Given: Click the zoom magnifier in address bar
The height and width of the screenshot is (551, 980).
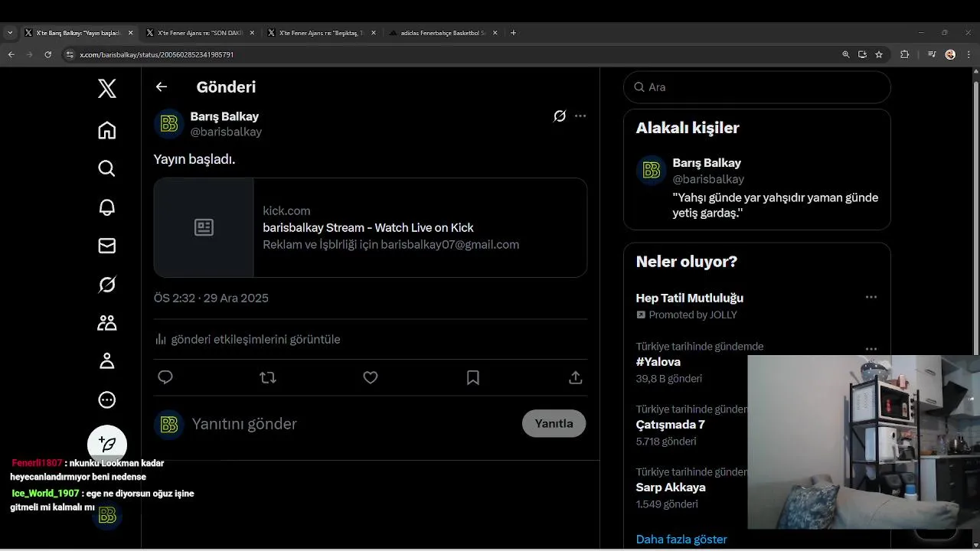Looking at the screenshot, I should 846,54.
